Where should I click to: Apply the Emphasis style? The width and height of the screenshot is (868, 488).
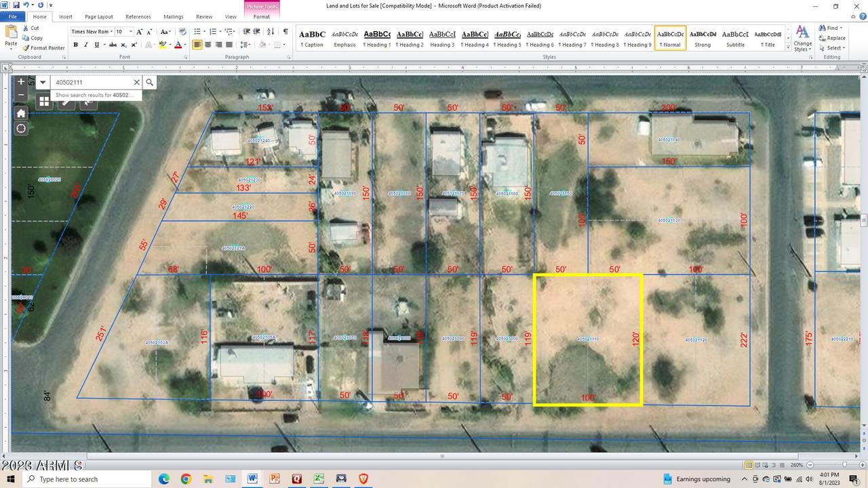[344, 39]
